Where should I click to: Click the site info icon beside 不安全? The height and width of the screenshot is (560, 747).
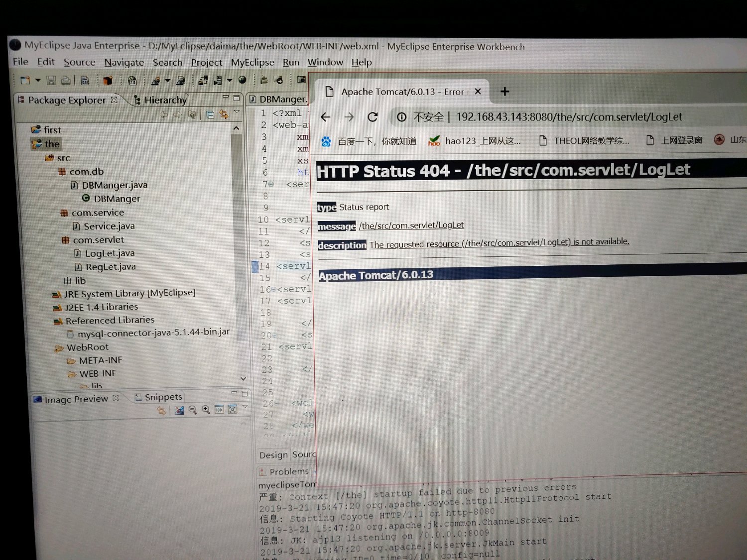click(401, 117)
